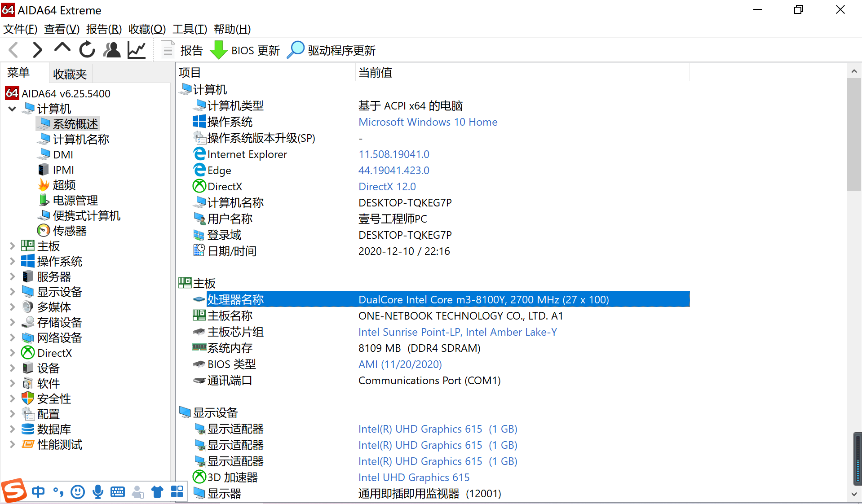Open Microsoft Windows 10 Home link
This screenshot has width=862, height=504.
pyautogui.click(x=428, y=122)
